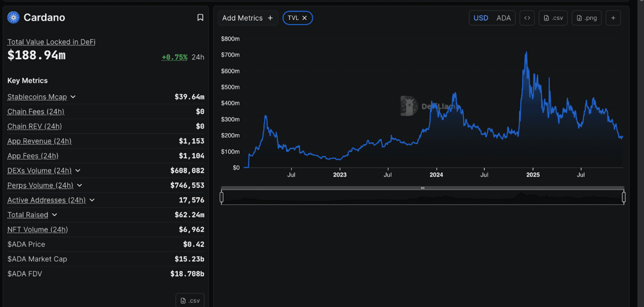This screenshot has width=644, height=307.
Task: Switch the chart currency to USD
Action: point(481,18)
